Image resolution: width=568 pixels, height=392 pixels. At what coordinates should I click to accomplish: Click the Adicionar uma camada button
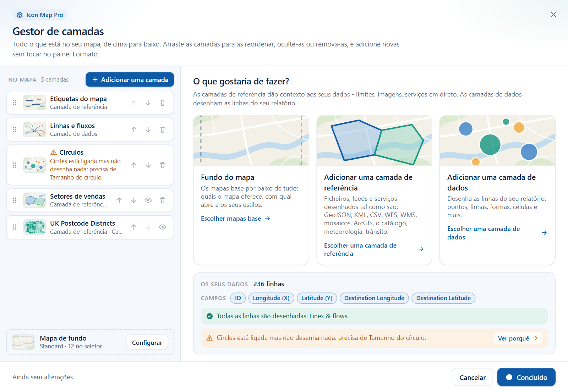pyautogui.click(x=130, y=80)
